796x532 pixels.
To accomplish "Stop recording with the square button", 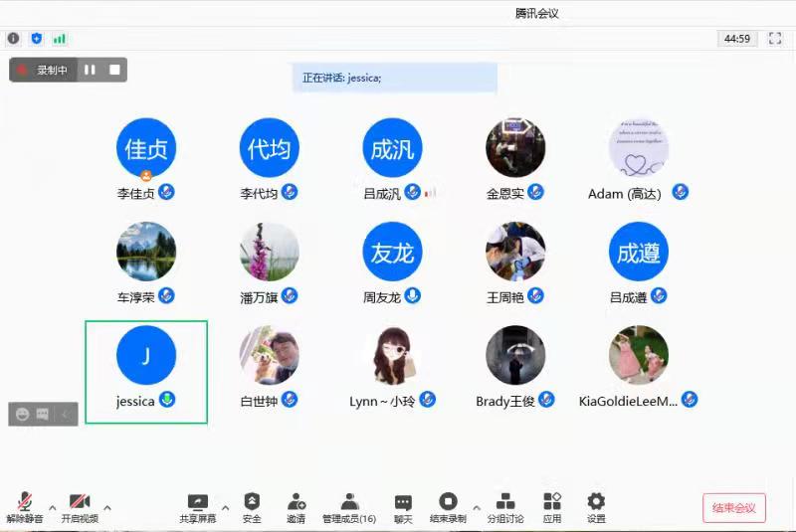I will (x=114, y=70).
